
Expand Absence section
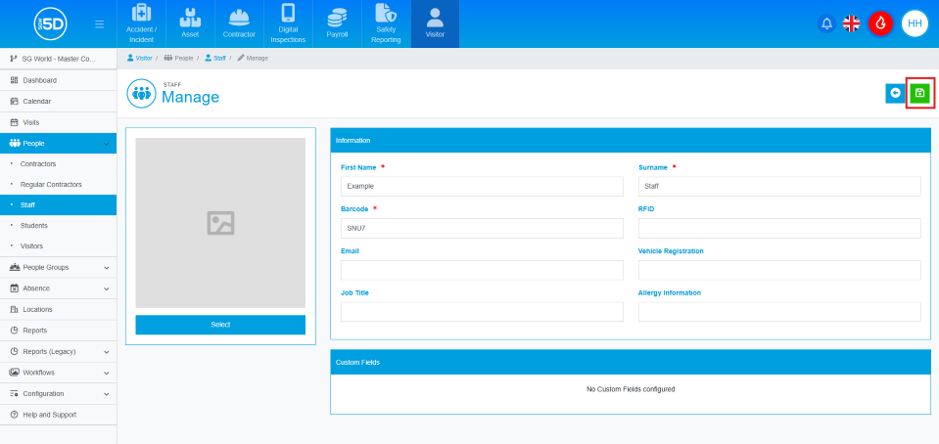pos(58,288)
